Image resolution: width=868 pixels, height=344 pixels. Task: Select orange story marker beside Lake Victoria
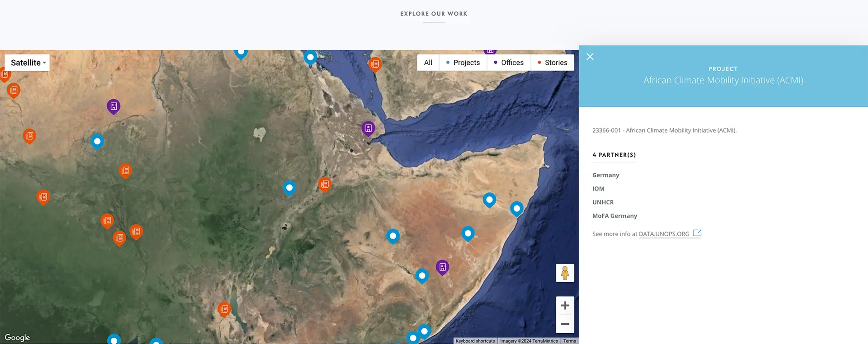tap(224, 309)
